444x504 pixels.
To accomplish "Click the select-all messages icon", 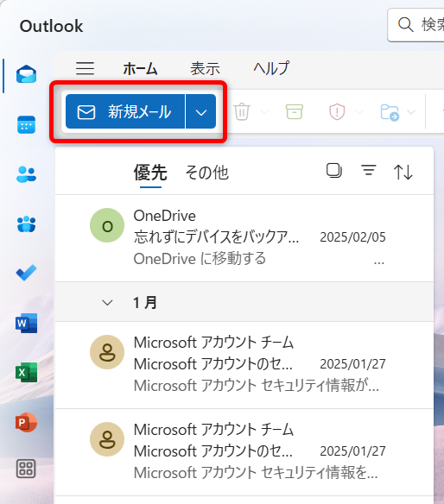I will tap(334, 171).
